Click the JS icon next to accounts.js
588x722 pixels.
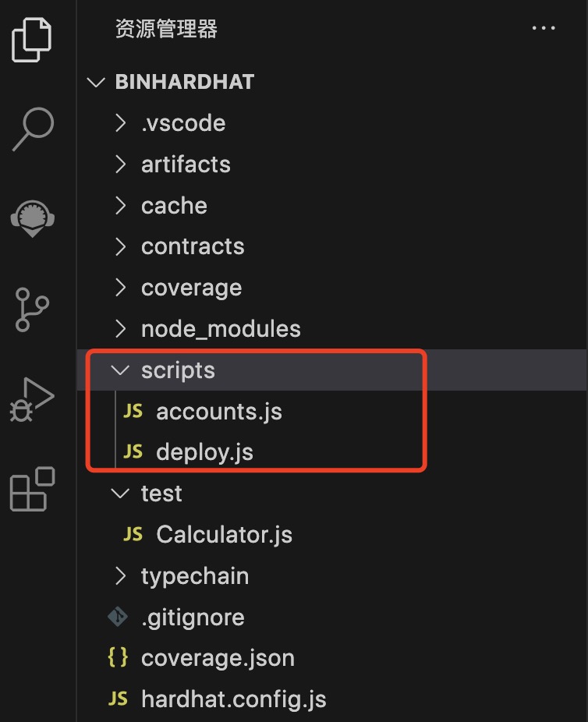tap(133, 411)
